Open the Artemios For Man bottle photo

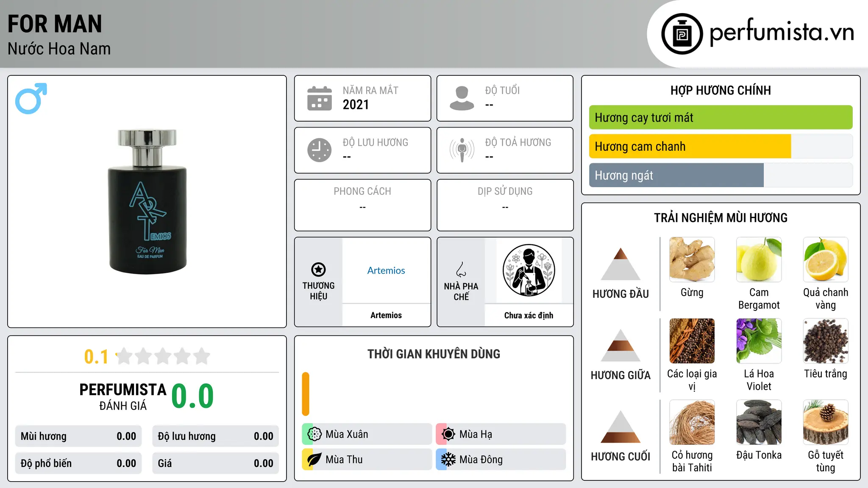coord(147,202)
